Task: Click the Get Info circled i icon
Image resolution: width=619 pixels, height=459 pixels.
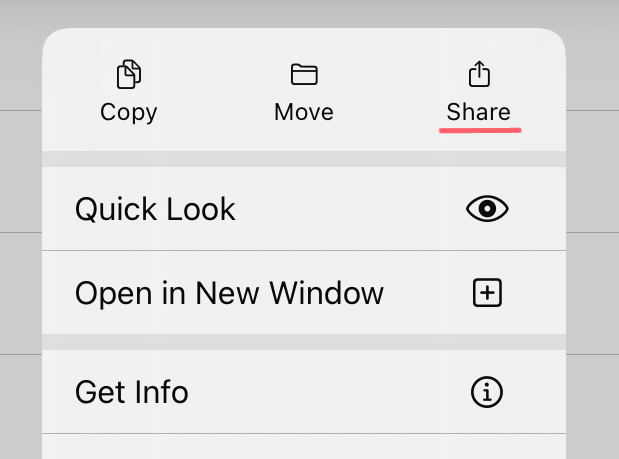Action: click(x=487, y=392)
